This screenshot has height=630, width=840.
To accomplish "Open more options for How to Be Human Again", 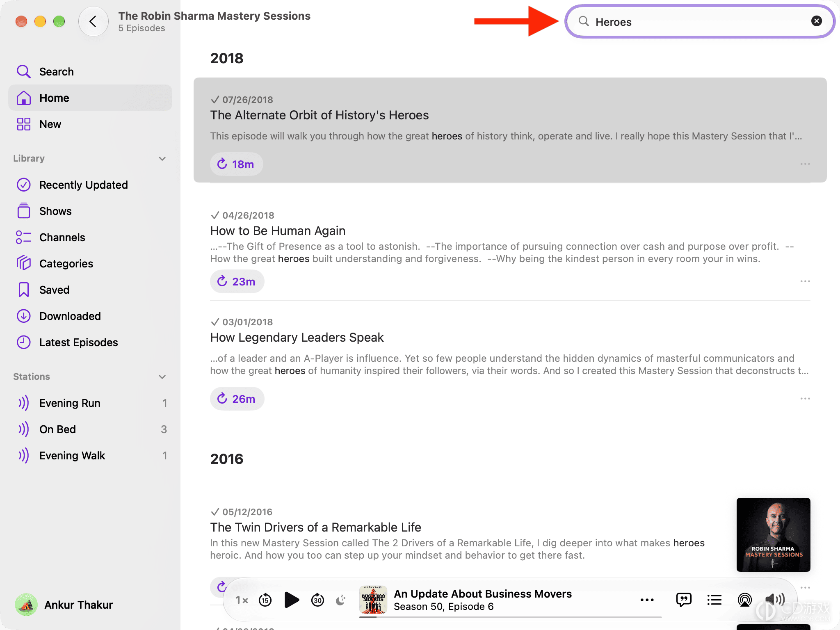I will [805, 281].
